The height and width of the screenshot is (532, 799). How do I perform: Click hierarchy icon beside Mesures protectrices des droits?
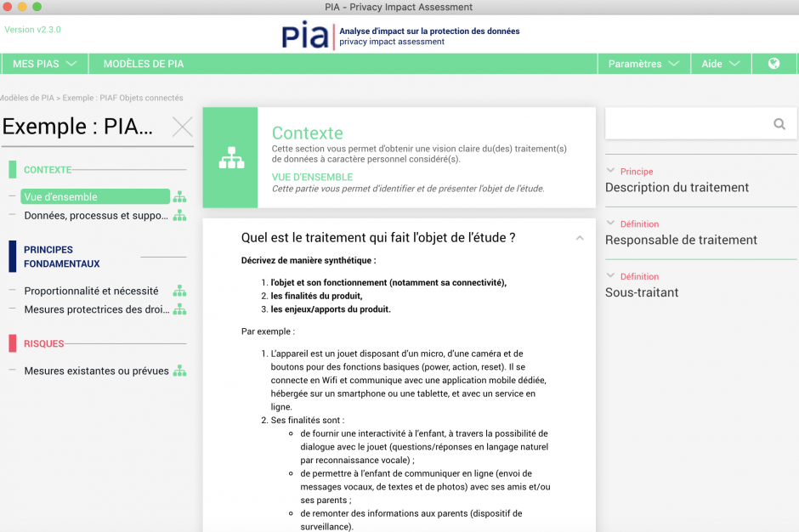(179, 309)
